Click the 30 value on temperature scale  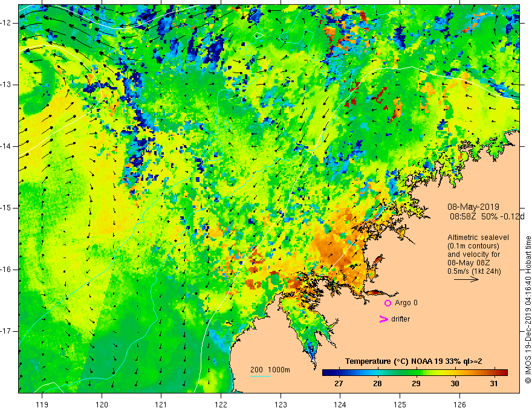click(455, 384)
